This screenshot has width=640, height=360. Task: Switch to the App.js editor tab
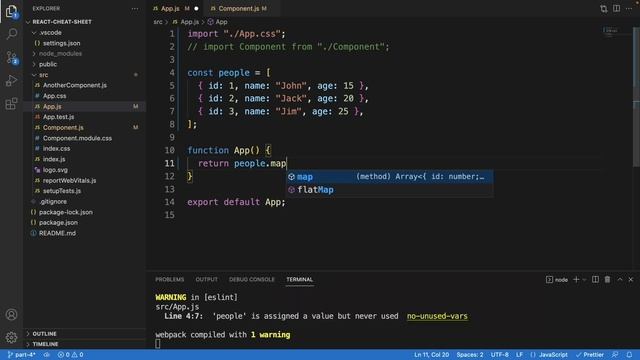click(x=176, y=9)
